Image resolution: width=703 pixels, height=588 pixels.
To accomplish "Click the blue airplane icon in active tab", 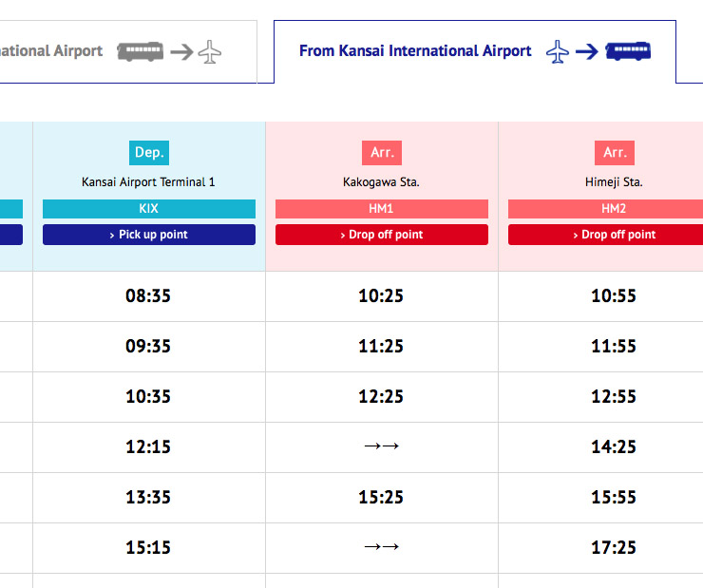I will tap(558, 51).
